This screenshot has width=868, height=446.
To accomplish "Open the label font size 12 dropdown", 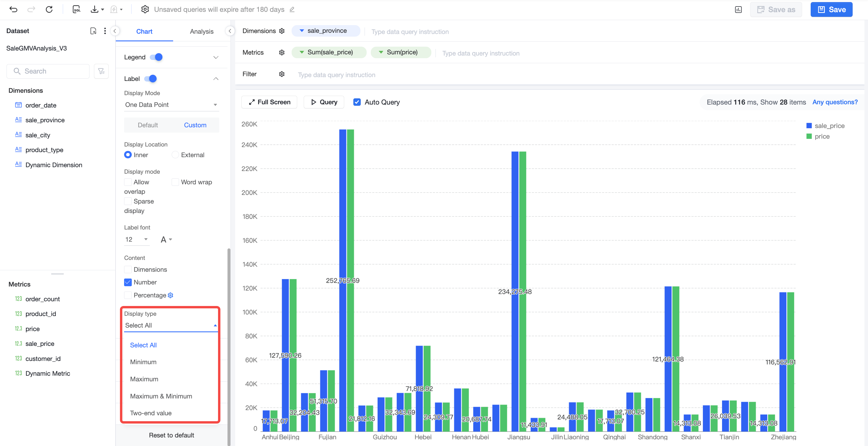I will pos(137,240).
